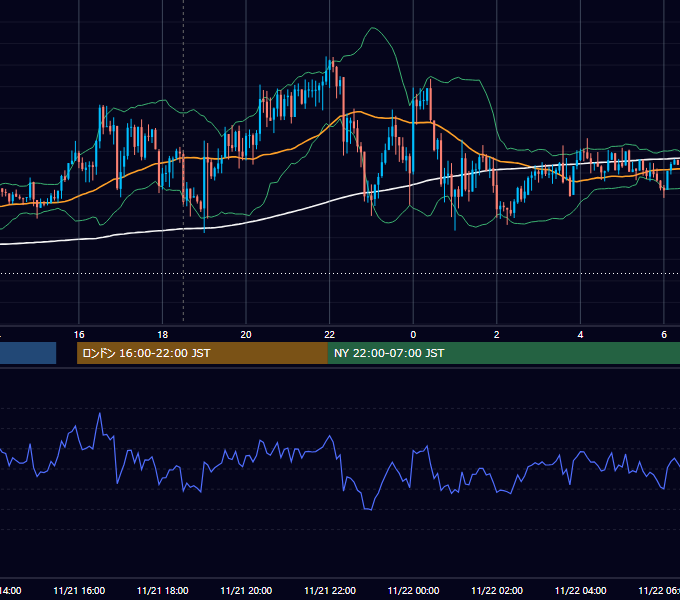Click the 11/22 00:00 time label
Viewport: 680px width, 600px height.
(x=413, y=590)
